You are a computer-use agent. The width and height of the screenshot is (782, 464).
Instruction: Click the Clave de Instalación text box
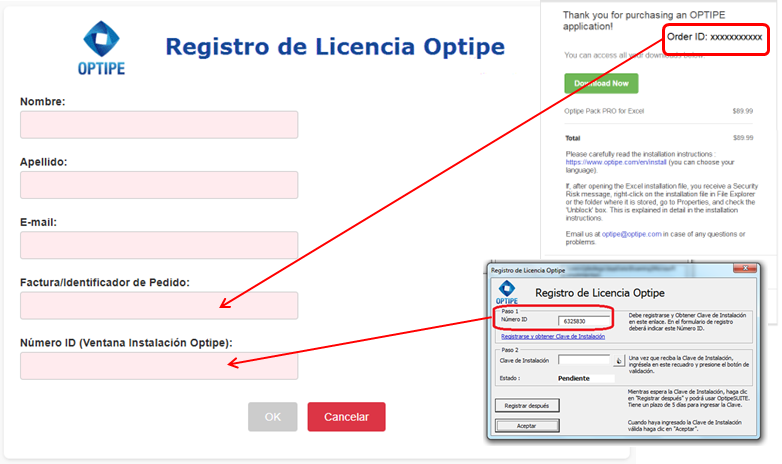tap(585, 360)
